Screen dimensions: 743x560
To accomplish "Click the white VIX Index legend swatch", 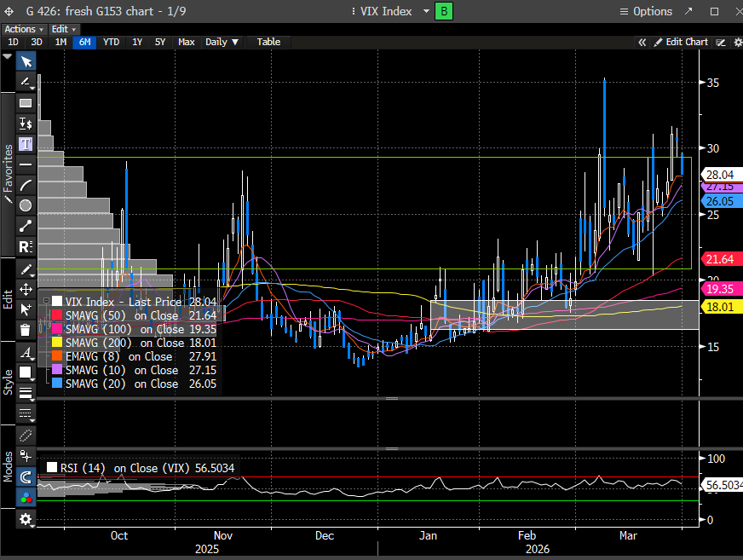I will click(x=57, y=301).
